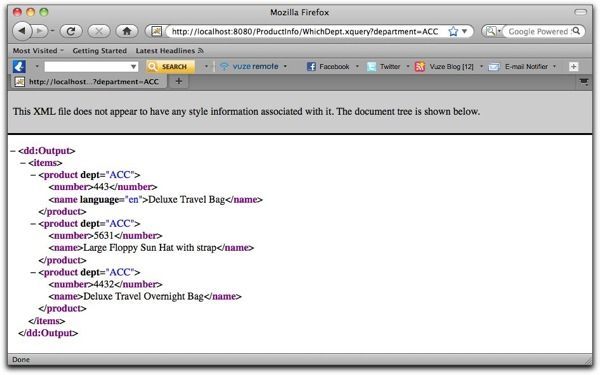600x375 pixels.
Task: Collapse the items node in XML tree
Action: [x=23, y=163]
